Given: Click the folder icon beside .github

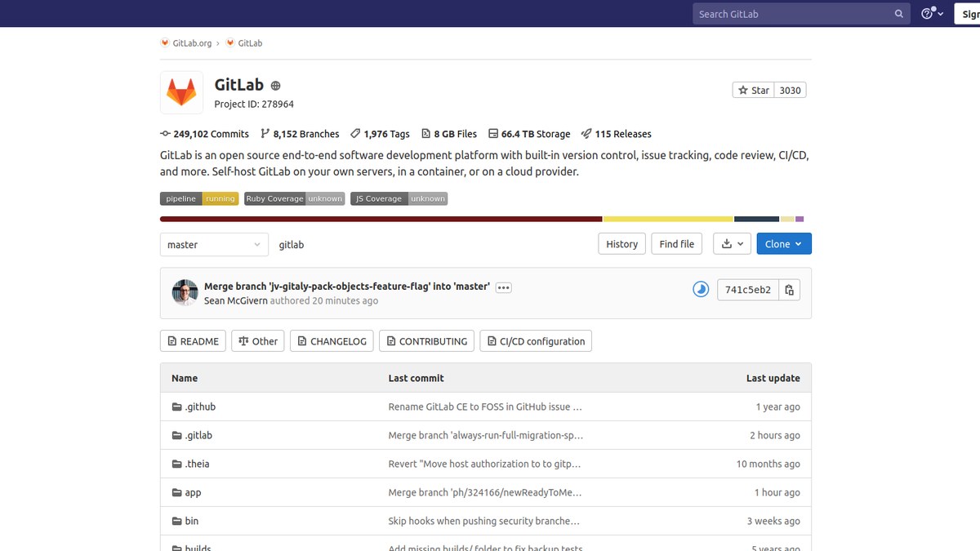Looking at the screenshot, I should pyautogui.click(x=176, y=407).
